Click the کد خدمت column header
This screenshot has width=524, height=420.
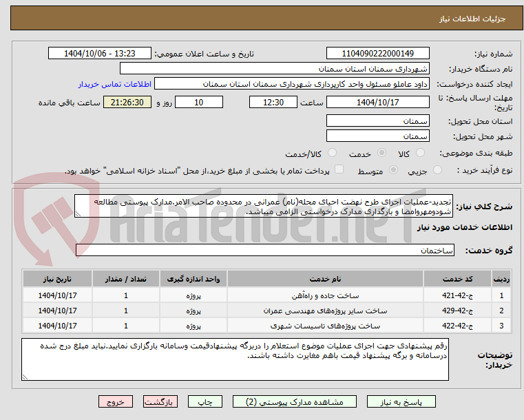[457, 279]
